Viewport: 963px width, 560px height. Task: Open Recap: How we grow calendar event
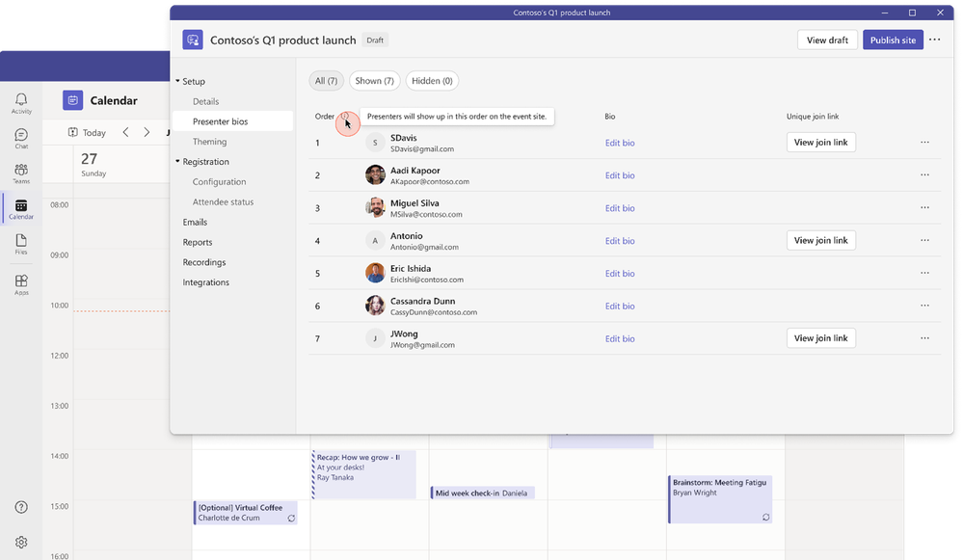coord(364,474)
